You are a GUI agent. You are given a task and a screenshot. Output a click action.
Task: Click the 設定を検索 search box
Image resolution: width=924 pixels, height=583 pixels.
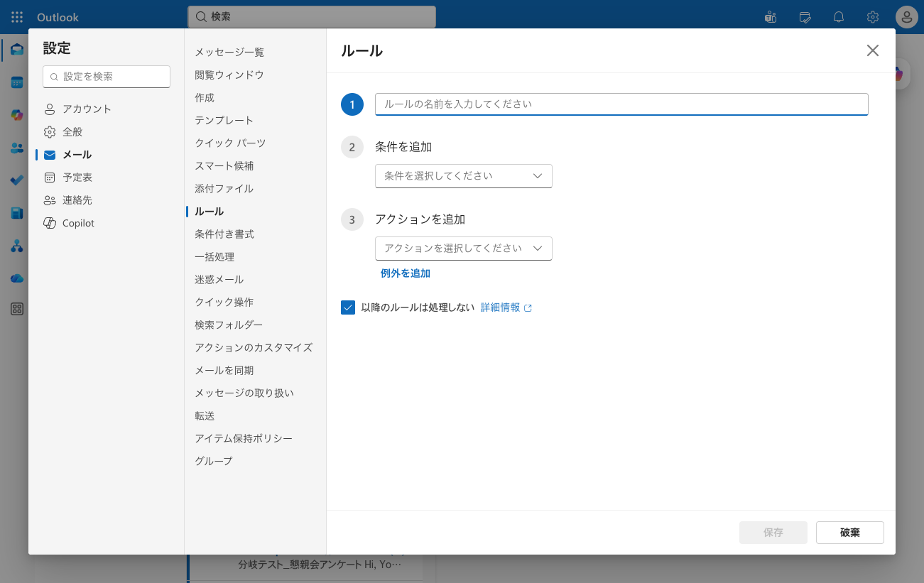click(107, 76)
